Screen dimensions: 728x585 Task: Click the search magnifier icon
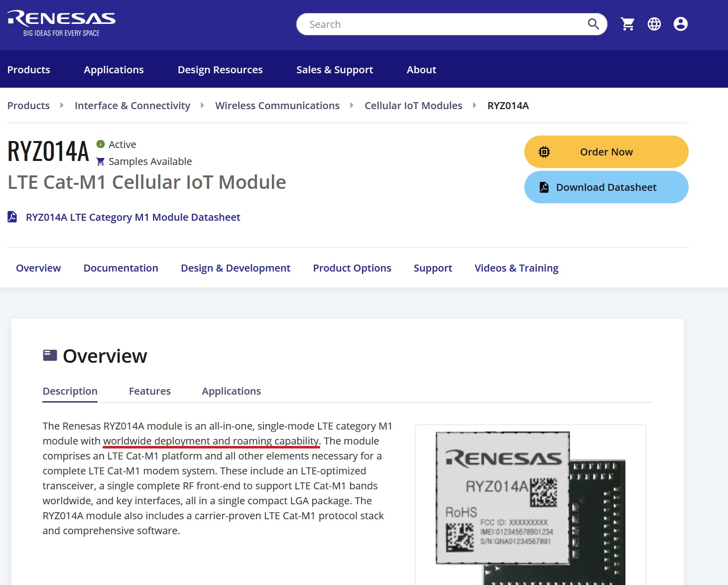[x=593, y=24]
